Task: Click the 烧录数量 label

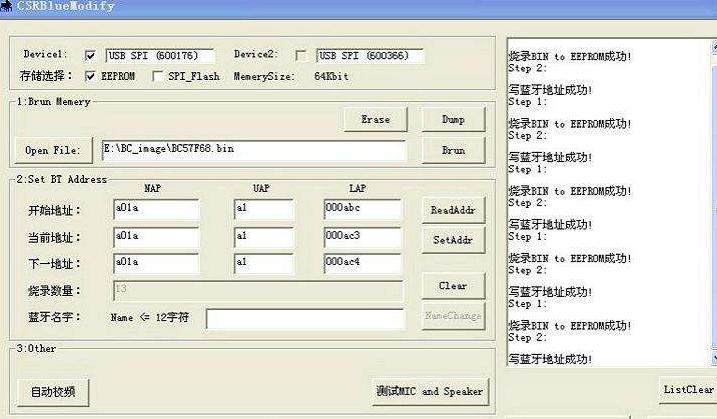Action: 54,290
